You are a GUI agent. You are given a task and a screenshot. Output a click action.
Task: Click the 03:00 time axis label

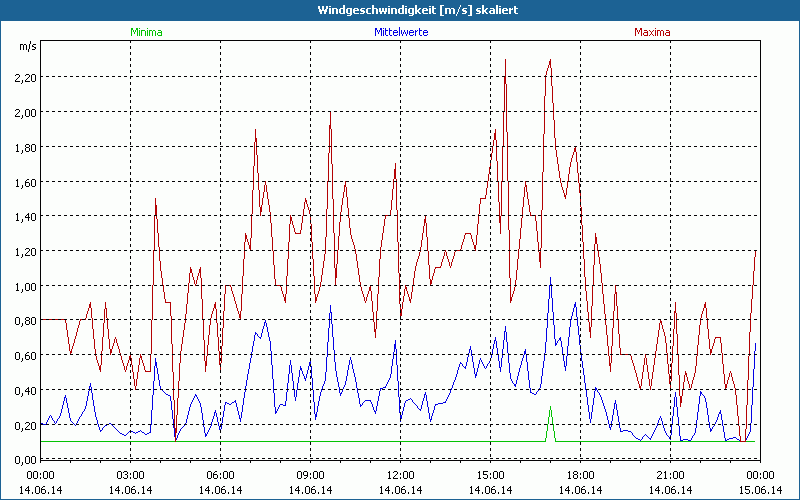coord(130,475)
